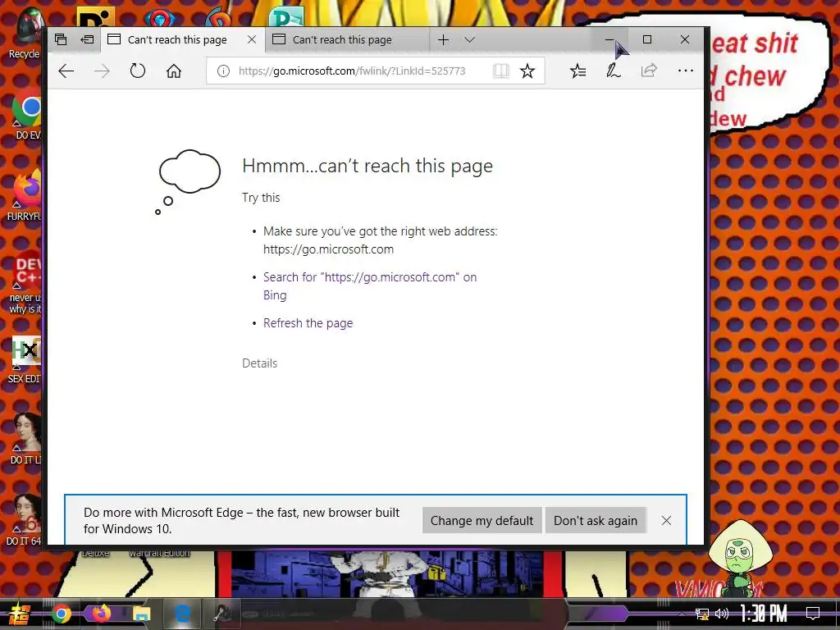This screenshot has width=840, height=630.
Task: Go to the Home page icon
Action: point(174,71)
